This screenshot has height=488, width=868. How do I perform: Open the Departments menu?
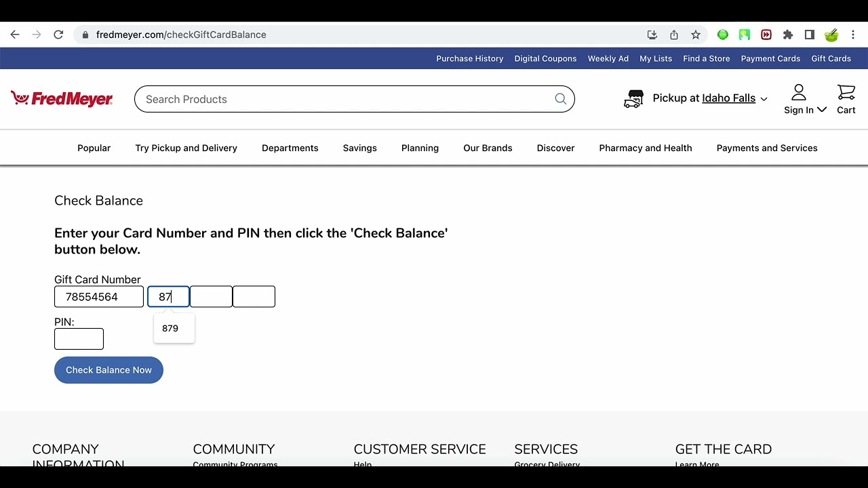[x=290, y=148]
